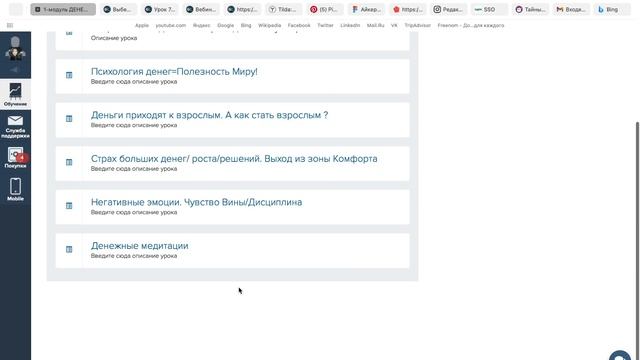Open the TripAdvisor bookmark
640x360 pixels.
point(418,25)
